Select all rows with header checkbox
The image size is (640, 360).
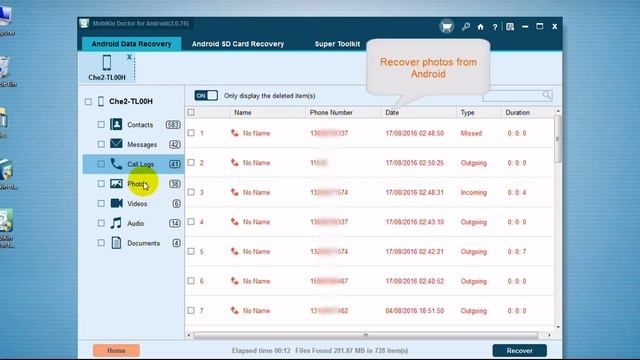pyautogui.click(x=191, y=112)
